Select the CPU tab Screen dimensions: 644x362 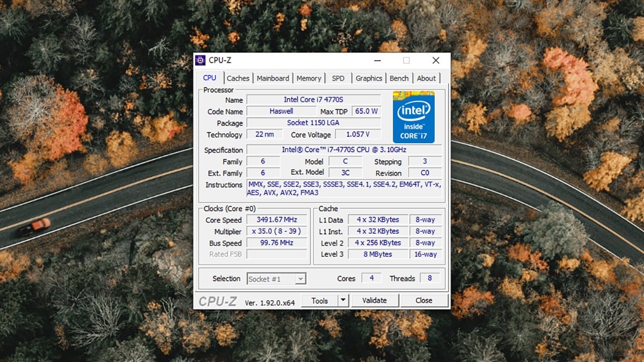(x=210, y=78)
